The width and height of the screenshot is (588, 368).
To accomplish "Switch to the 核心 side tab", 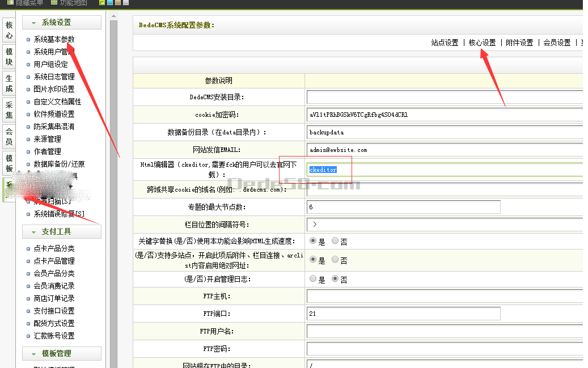I will (x=9, y=30).
